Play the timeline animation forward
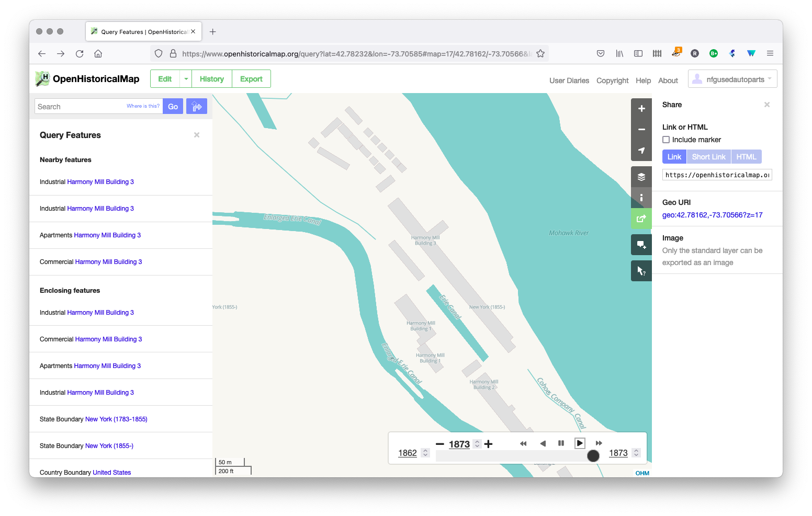Image resolution: width=812 pixels, height=516 pixels. [x=580, y=443]
